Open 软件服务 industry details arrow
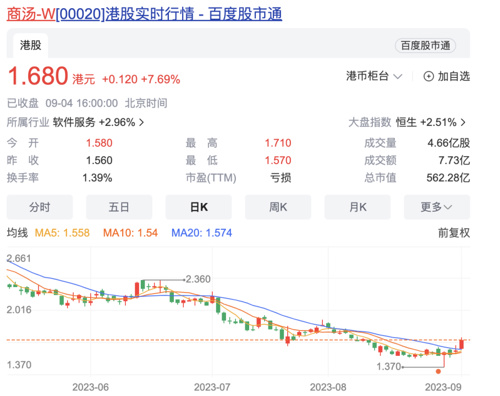This screenshot has width=500, height=396. (x=141, y=122)
